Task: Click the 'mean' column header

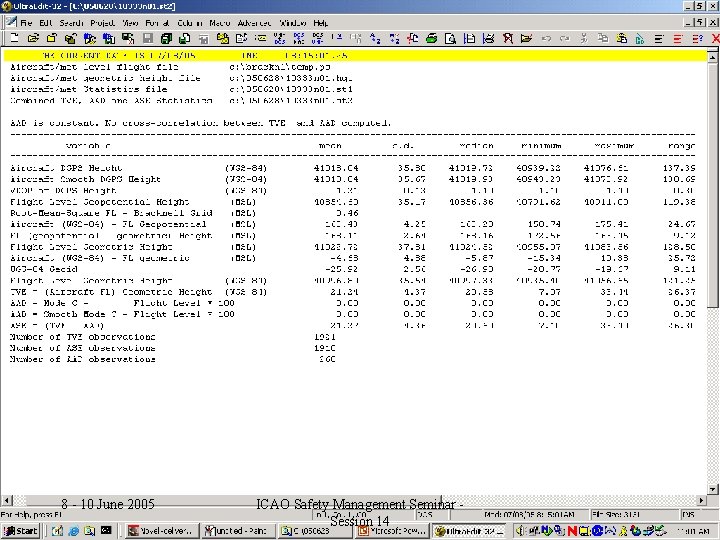Action: (330, 146)
